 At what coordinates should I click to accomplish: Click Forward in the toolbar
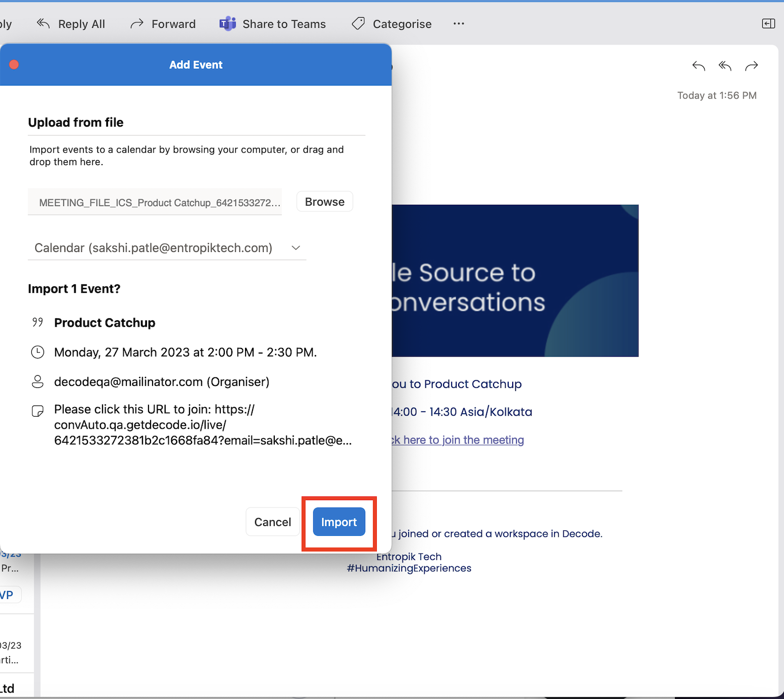[163, 24]
